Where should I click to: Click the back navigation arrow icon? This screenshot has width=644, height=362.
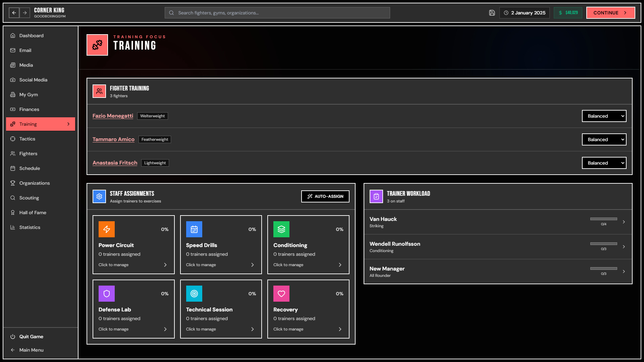tap(14, 13)
